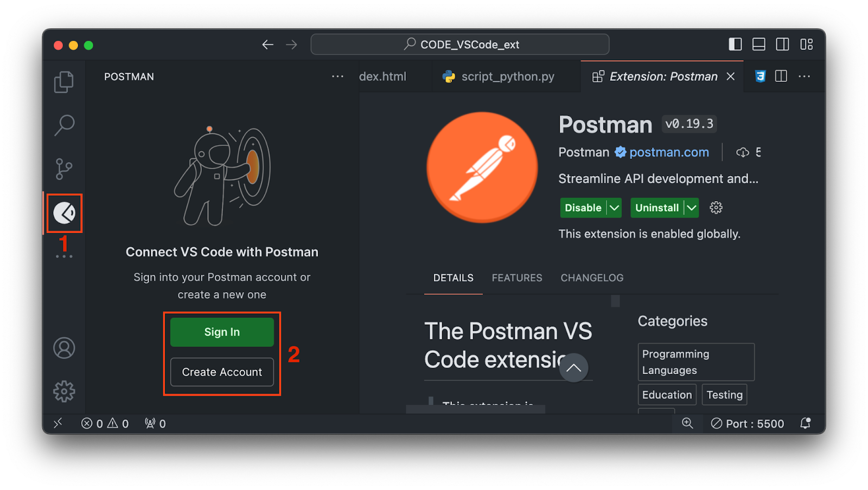Open the POSTMAN panel more actions menu
The width and height of the screenshot is (868, 490).
pyautogui.click(x=337, y=76)
